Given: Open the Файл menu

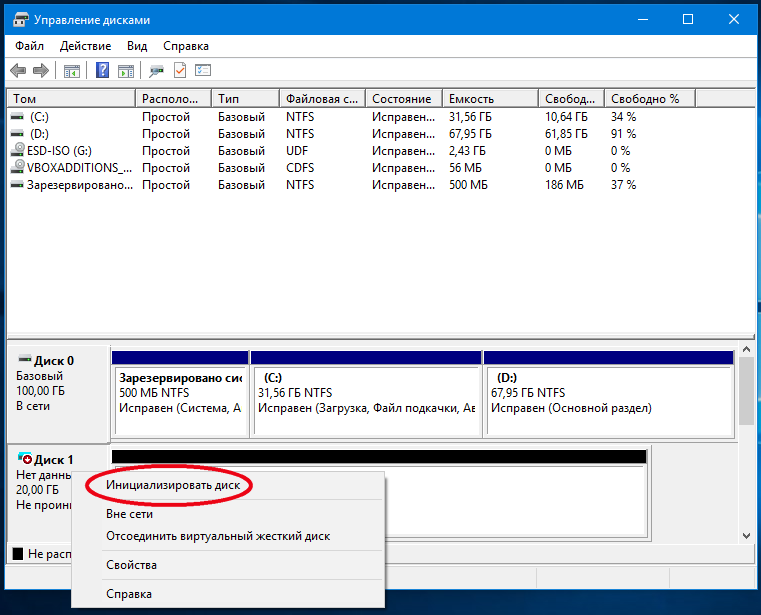Looking at the screenshot, I should [29, 46].
